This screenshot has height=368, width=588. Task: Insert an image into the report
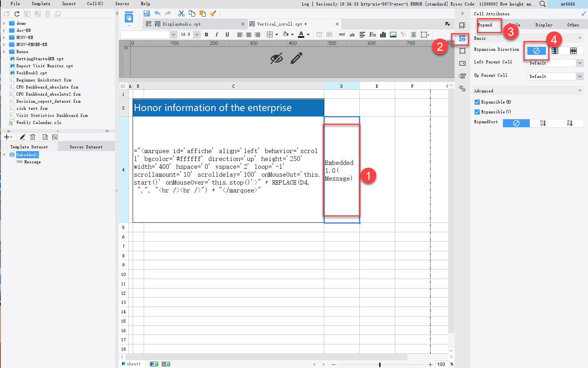[393, 35]
